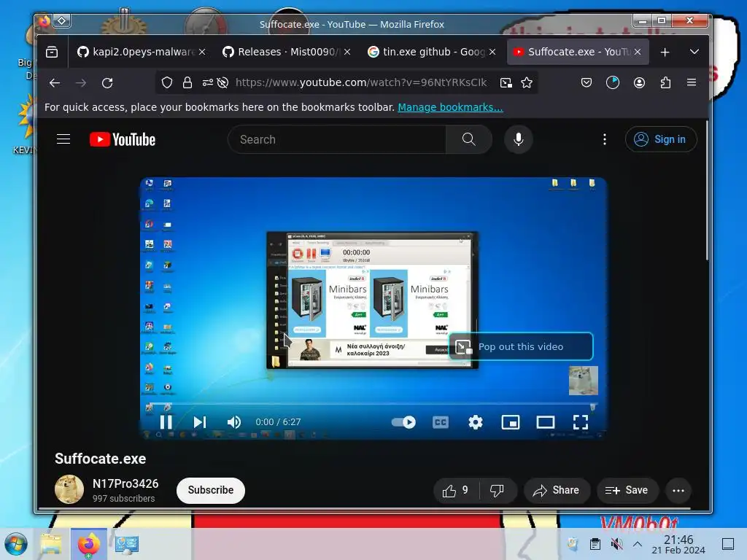Open File Explorer from taskbar
The width and height of the screenshot is (747, 560).
(x=51, y=544)
